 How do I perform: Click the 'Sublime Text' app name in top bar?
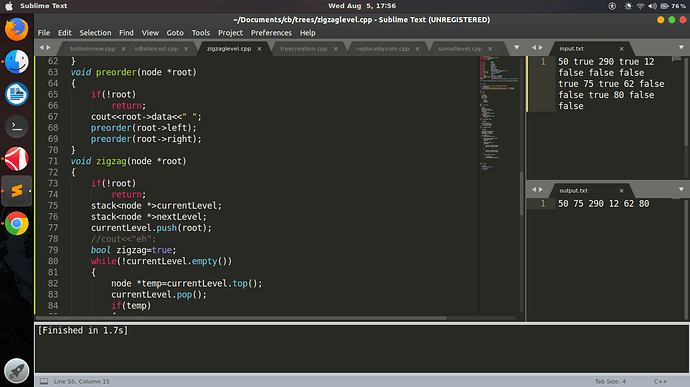(x=44, y=6)
